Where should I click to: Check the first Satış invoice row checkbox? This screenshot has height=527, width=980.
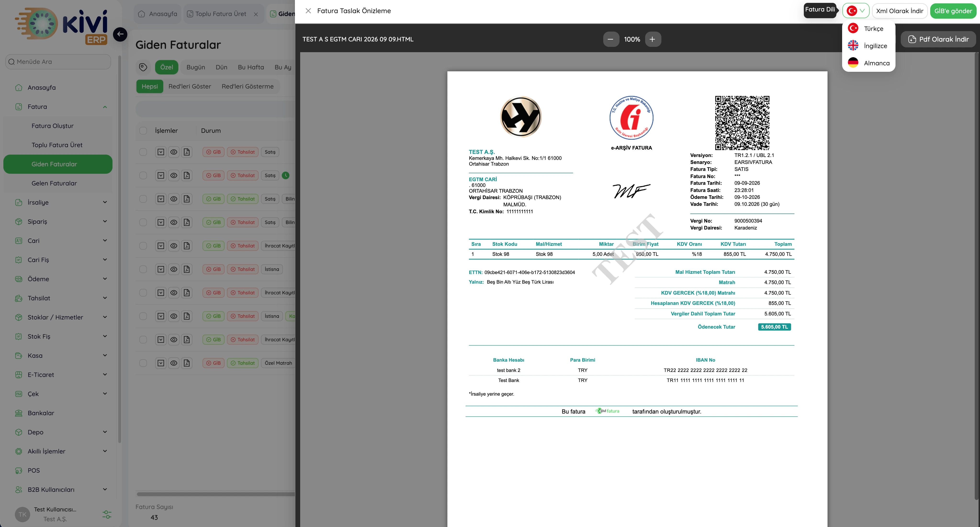pos(143,152)
